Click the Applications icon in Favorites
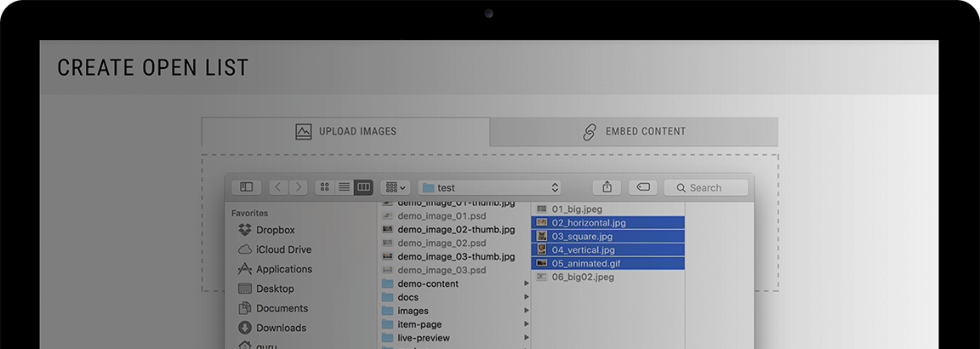 (245, 269)
